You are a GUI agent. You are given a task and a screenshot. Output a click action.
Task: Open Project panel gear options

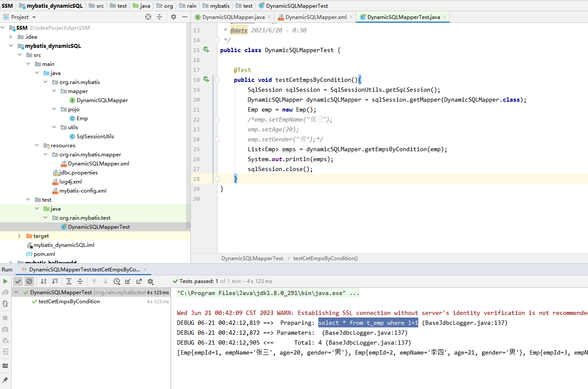[x=174, y=17]
